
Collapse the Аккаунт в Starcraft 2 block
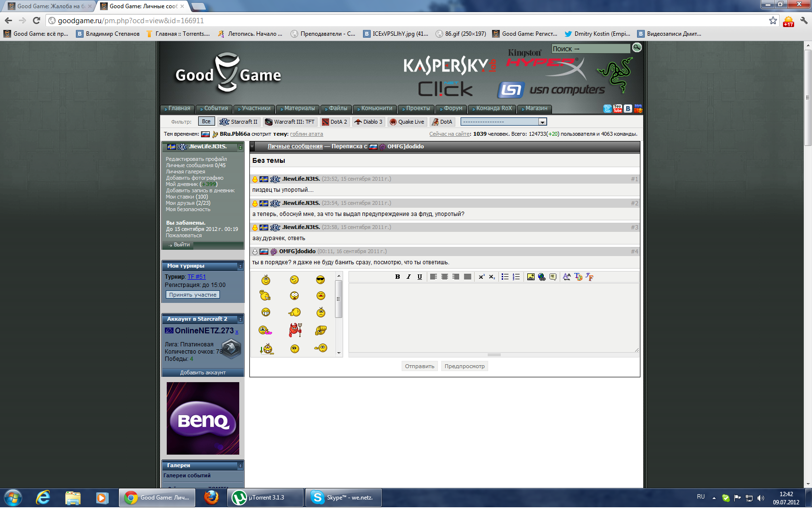tap(240, 319)
